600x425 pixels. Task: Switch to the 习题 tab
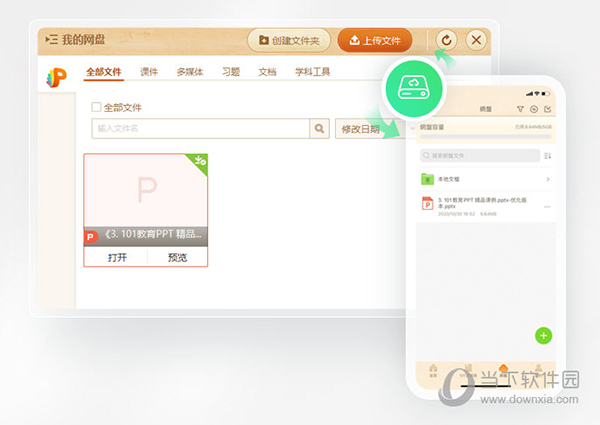click(231, 72)
